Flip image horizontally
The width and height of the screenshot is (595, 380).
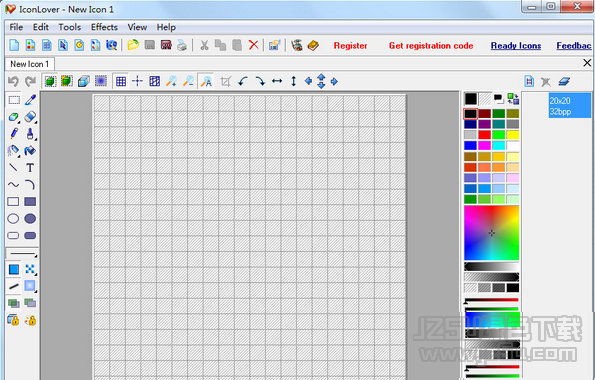pos(277,81)
